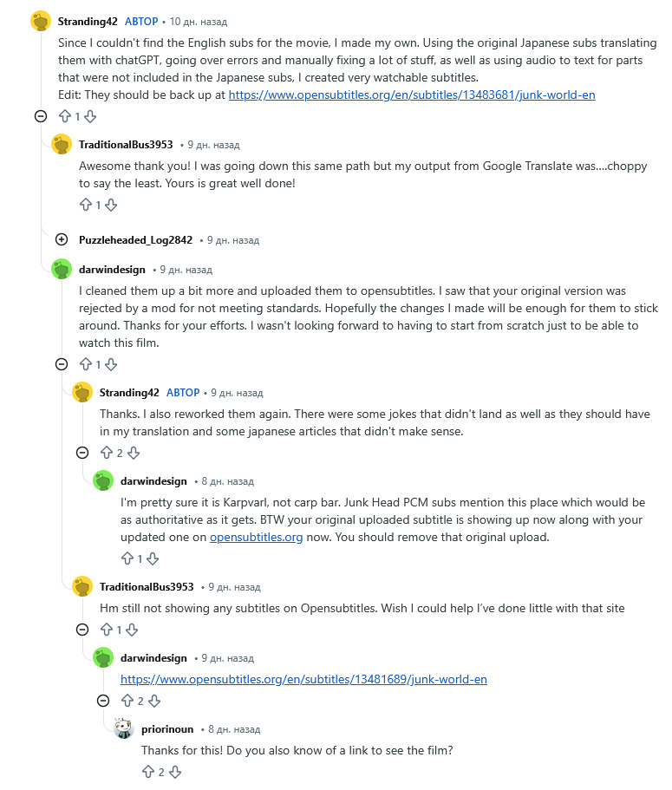Open priorinoun's user profile name

pyautogui.click(x=167, y=729)
